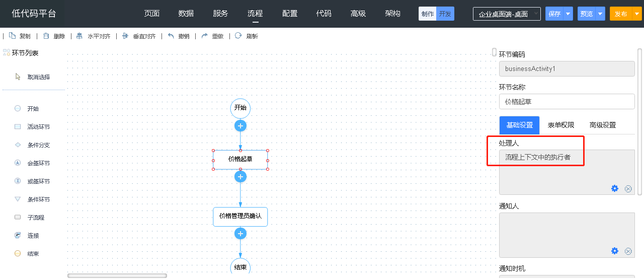
Task: Open the handler (处理人) gear settings icon
Action: pos(614,188)
